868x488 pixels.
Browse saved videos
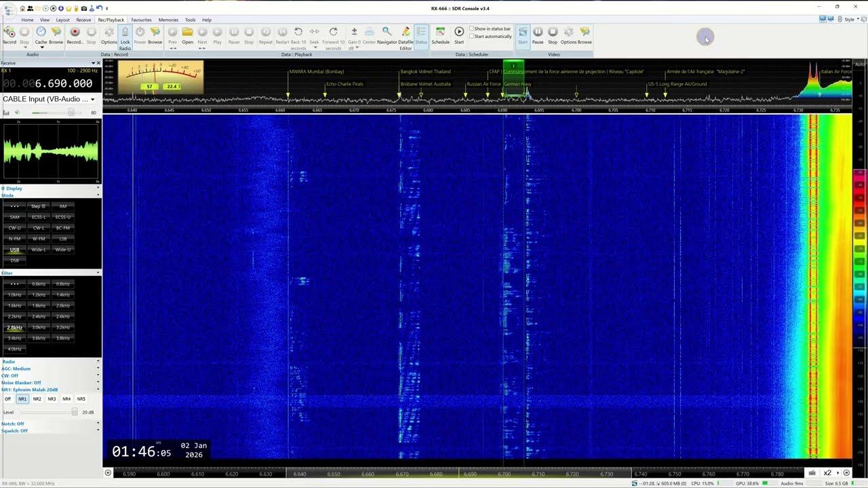click(585, 35)
